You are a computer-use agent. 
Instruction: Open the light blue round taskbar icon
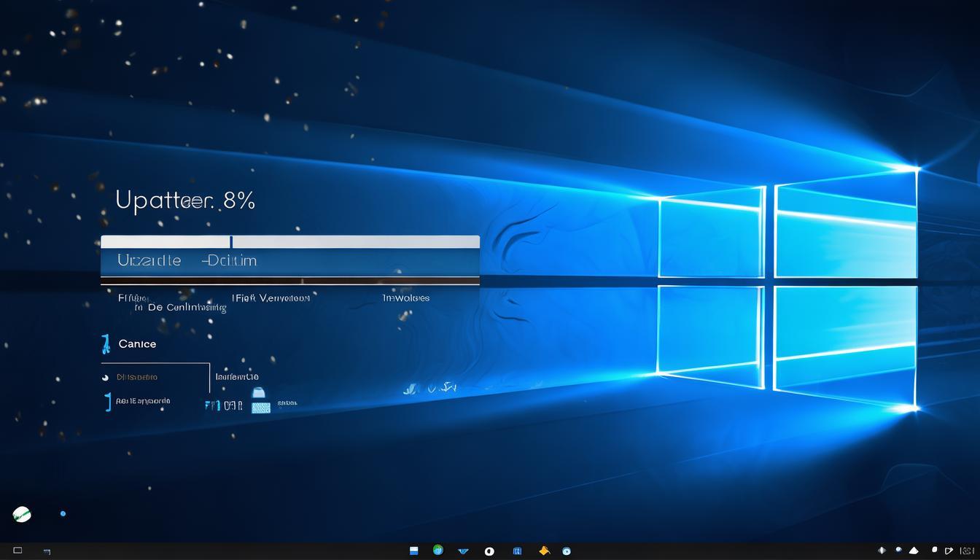(567, 551)
